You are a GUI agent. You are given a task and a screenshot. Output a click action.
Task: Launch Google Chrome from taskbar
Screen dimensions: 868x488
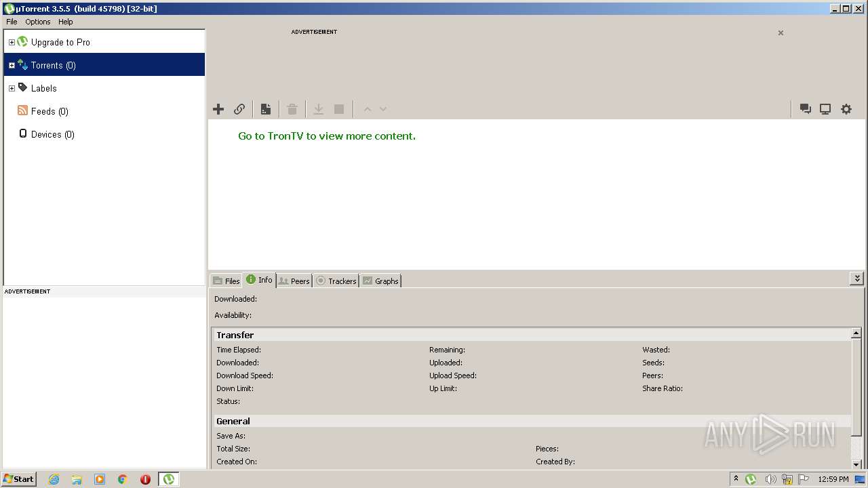click(123, 479)
